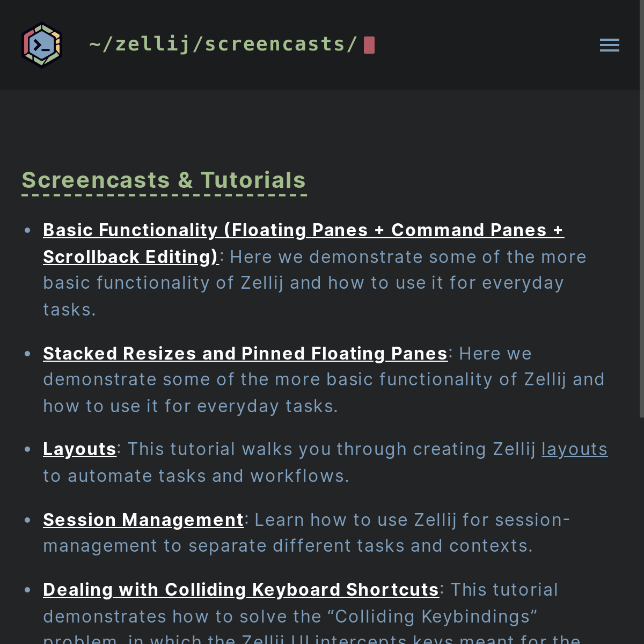The image size is (644, 644).
Task: Open the Session Management tutorial
Action: tap(143, 520)
